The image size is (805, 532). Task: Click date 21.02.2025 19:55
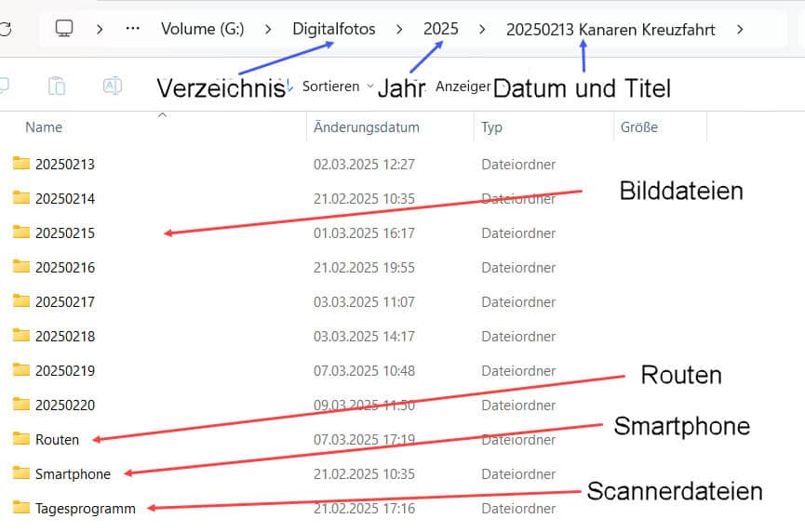click(x=364, y=267)
